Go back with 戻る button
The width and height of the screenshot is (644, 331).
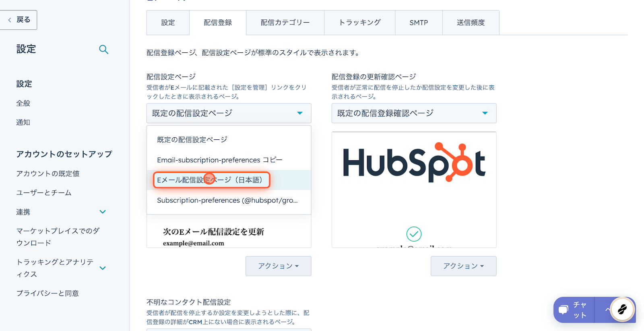coord(19,20)
